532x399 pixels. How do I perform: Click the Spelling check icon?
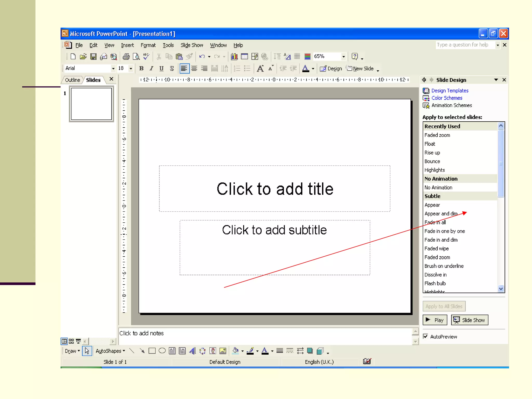click(x=146, y=56)
